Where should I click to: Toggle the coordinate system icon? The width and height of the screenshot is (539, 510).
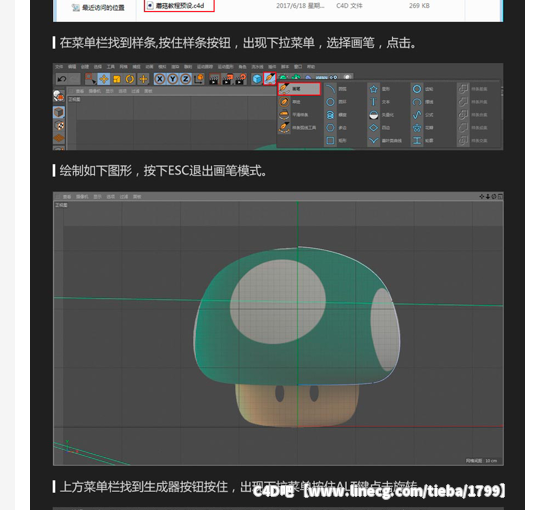[x=199, y=79]
